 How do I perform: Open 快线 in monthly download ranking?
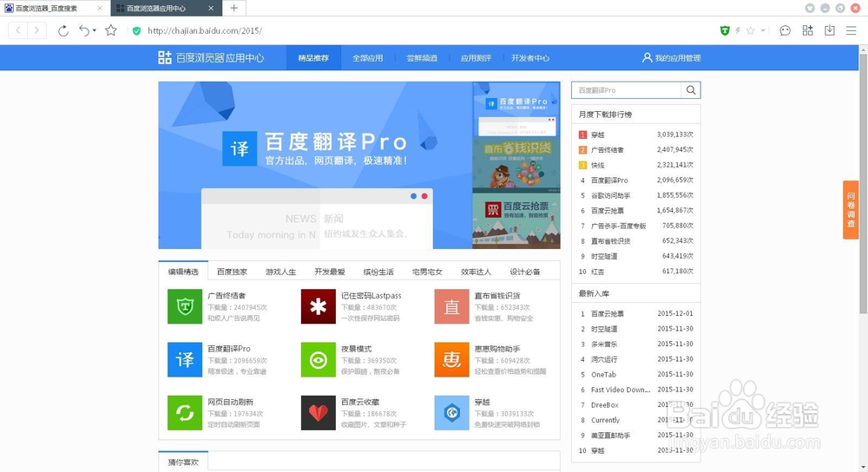598,165
